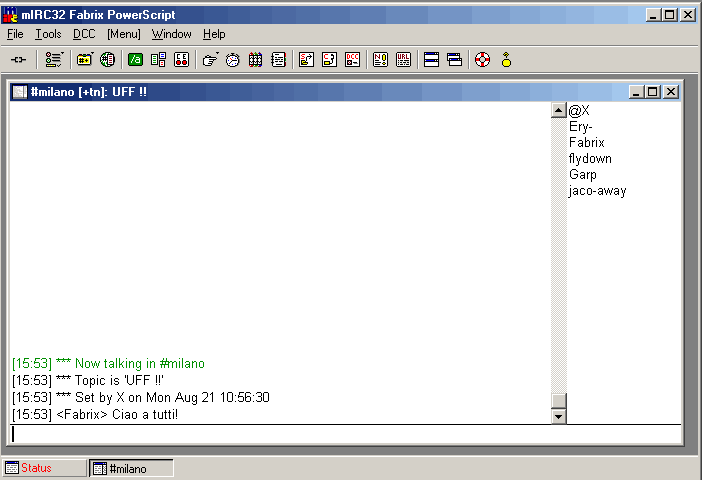Image resolution: width=702 pixels, height=480 pixels.
Task: Open the Channels folder icon
Action: (x=85, y=60)
